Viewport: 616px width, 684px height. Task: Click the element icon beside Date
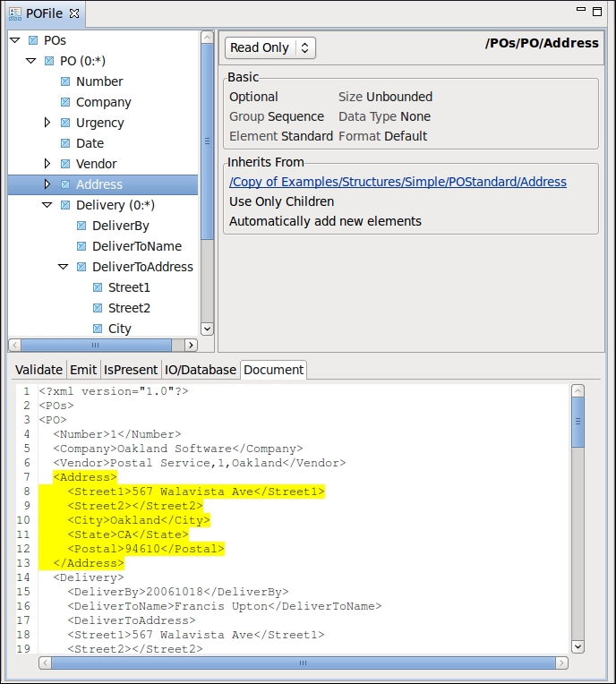pos(65,143)
